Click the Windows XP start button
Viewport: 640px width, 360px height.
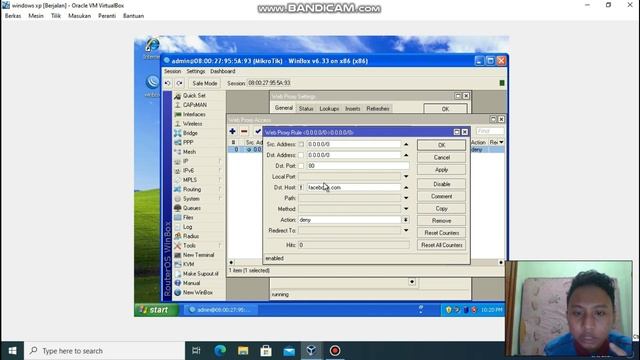[x=156, y=310]
